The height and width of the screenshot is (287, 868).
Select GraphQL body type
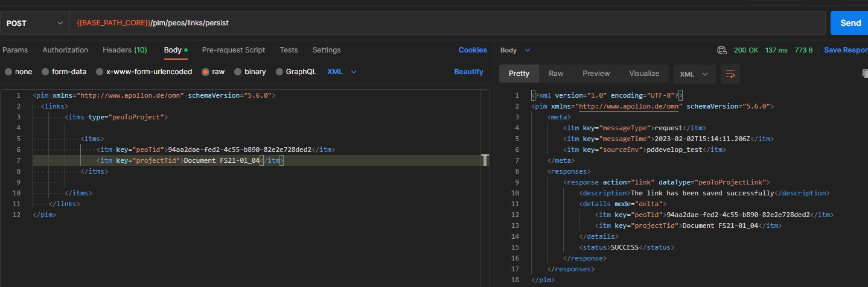click(279, 72)
